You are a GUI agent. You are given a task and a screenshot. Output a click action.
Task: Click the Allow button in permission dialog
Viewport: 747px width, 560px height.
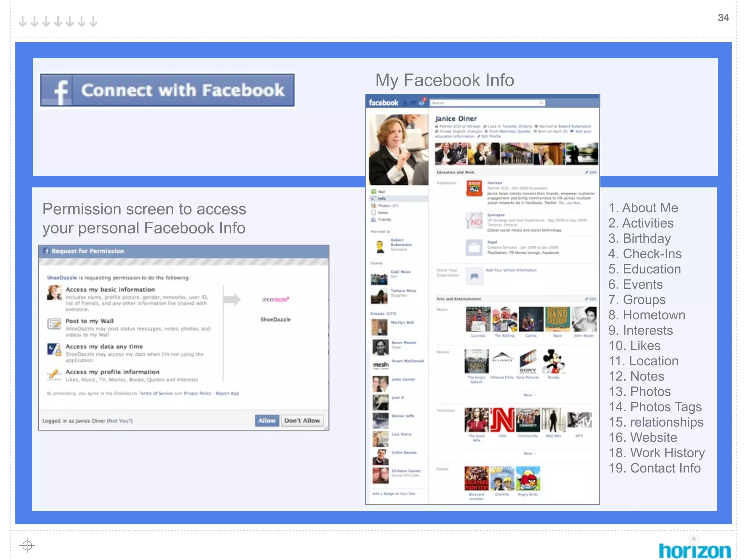coord(267,420)
